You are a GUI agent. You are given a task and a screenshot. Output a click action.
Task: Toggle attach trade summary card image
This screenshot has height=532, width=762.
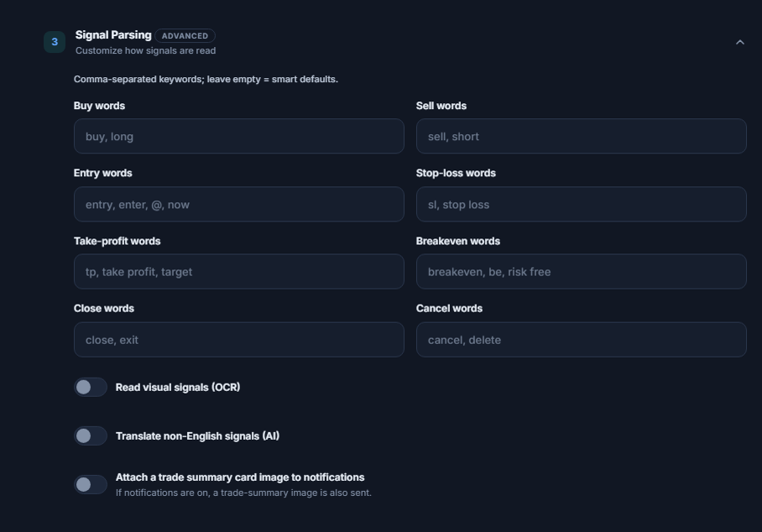(91, 484)
